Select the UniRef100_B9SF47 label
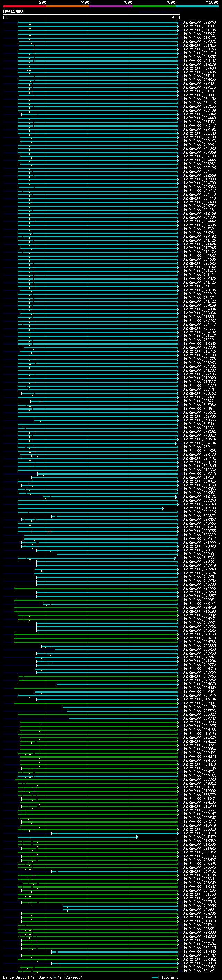 click(x=199, y=125)
